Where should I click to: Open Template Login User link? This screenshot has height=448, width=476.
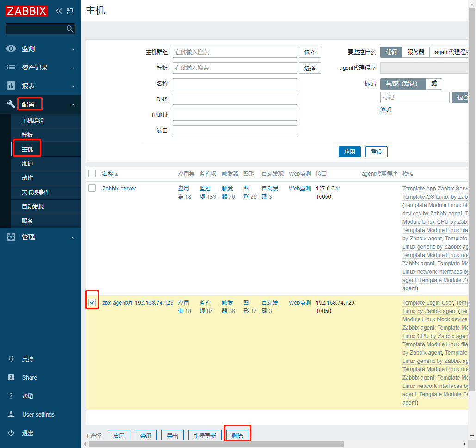coord(428,303)
